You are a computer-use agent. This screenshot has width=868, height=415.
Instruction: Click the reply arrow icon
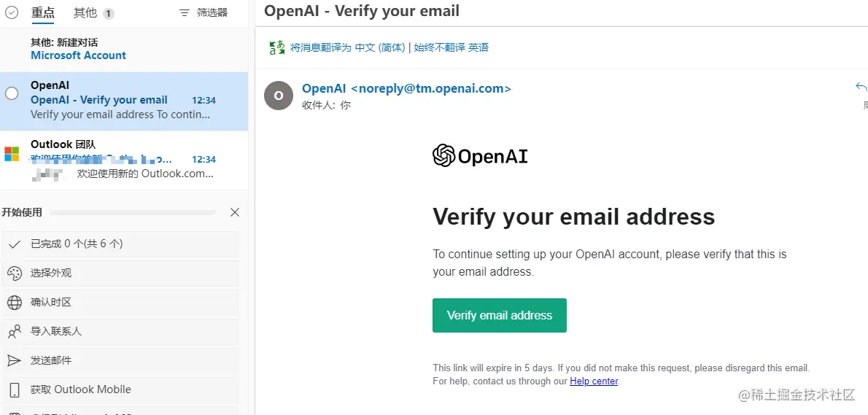coord(861,88)
